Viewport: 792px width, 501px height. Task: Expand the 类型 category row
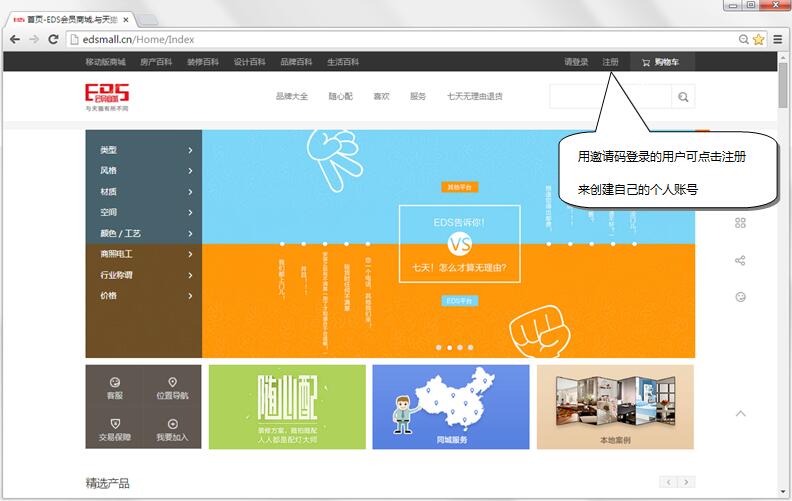coord(143,150)
